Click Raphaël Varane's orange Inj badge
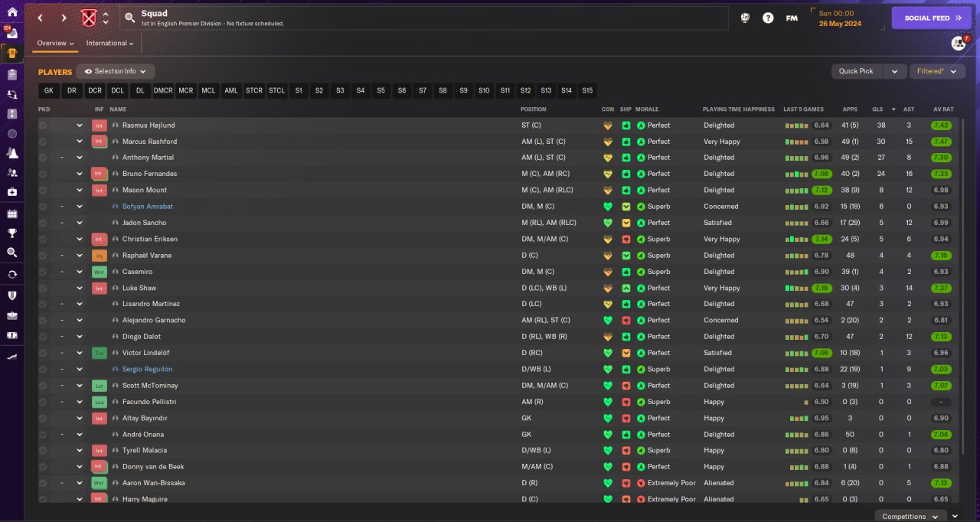This screenshot has width=980, height=522. coord(99,256)
